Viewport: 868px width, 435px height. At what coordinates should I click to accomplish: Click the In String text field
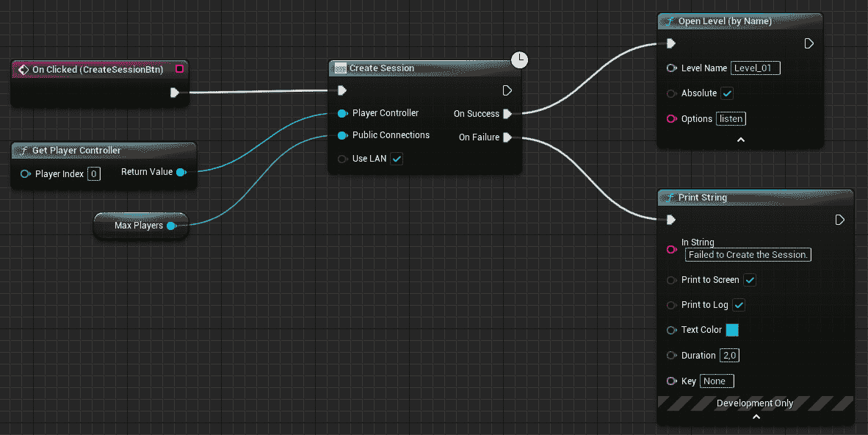[748, 255]
